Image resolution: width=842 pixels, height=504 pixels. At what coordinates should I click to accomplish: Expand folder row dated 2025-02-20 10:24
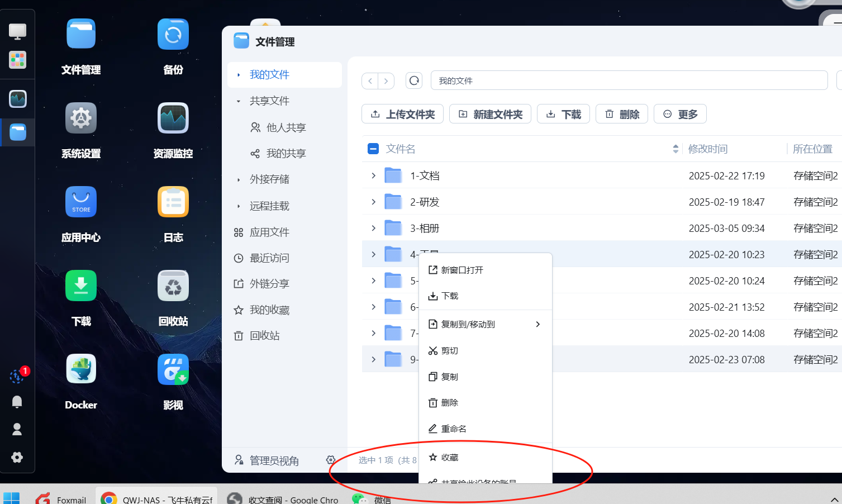click(x=374, y=280)
